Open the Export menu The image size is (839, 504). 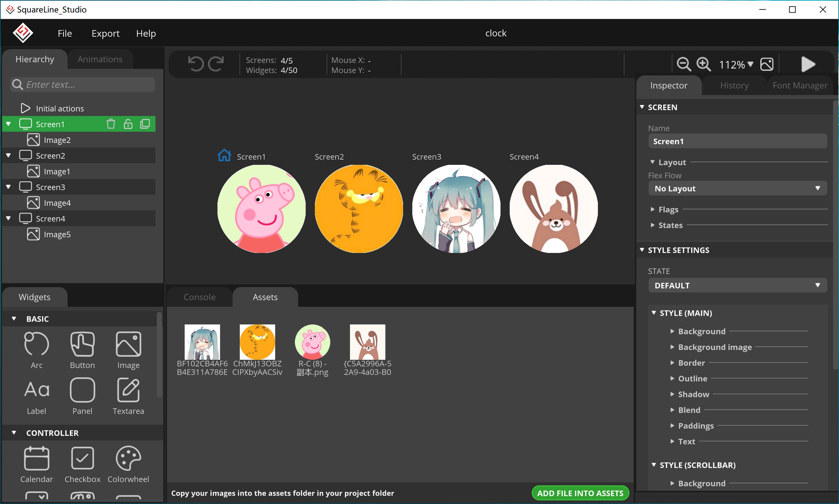coord(105,34)
